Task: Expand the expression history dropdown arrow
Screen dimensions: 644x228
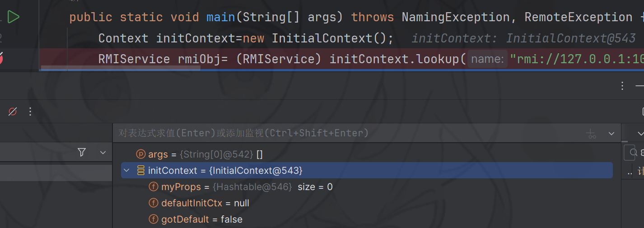Action: tap(611, 134)
